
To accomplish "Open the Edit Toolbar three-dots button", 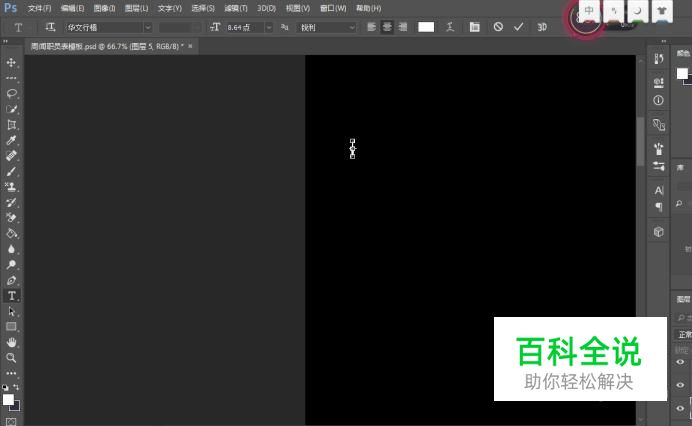I will coord(11,373).
